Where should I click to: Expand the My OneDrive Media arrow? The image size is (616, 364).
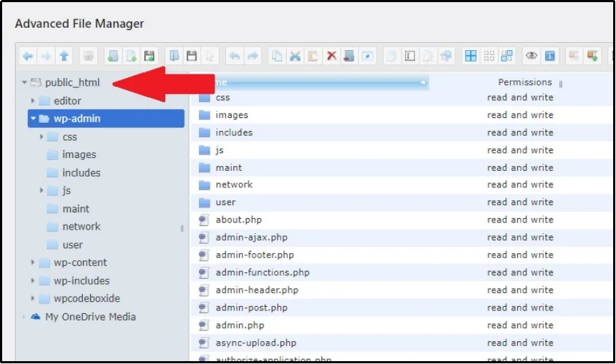24,317
